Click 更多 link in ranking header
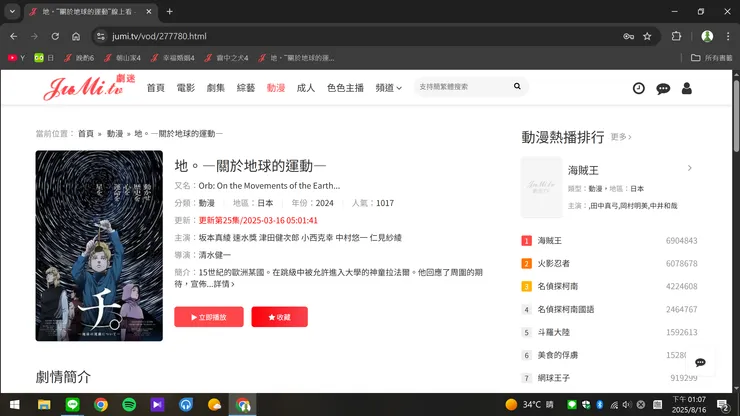 [621, 137]
